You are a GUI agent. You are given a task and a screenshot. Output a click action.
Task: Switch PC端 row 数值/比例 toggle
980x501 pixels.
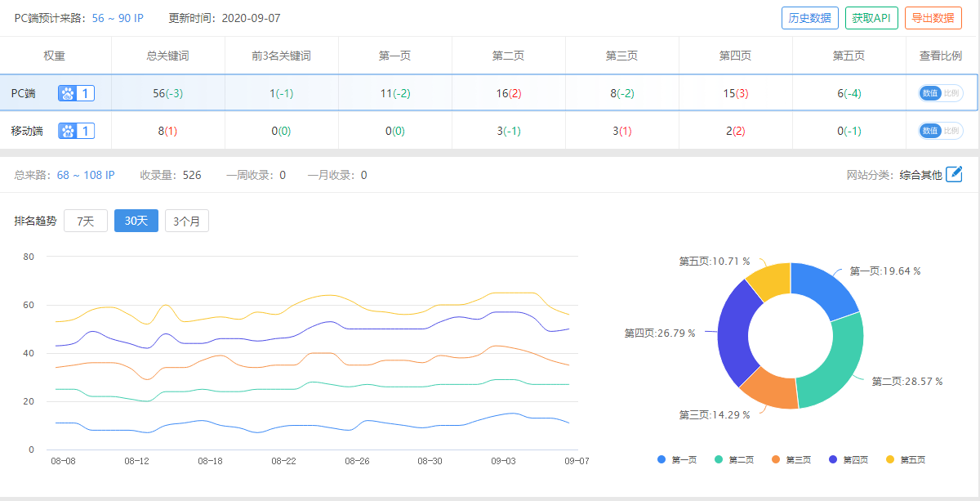coord(941,93)
